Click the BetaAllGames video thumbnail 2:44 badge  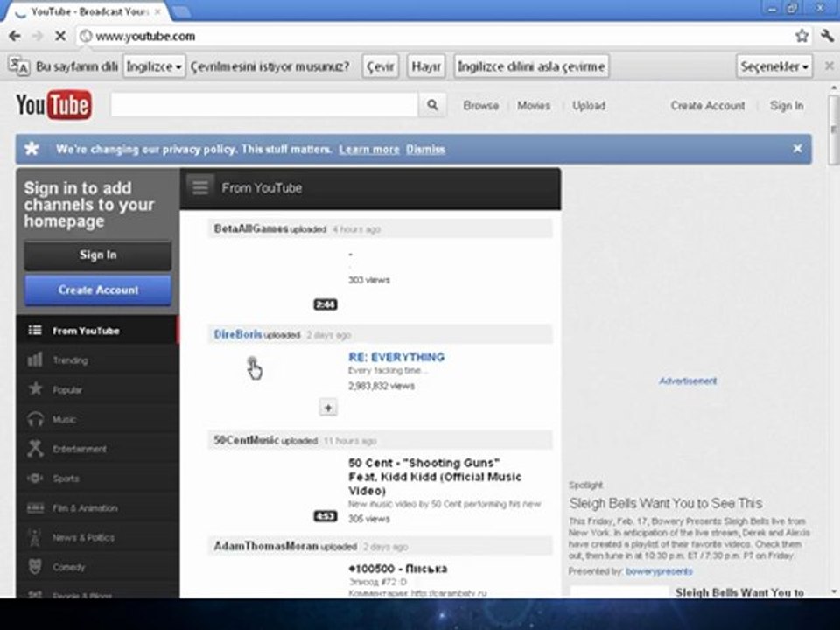[325, 304]
